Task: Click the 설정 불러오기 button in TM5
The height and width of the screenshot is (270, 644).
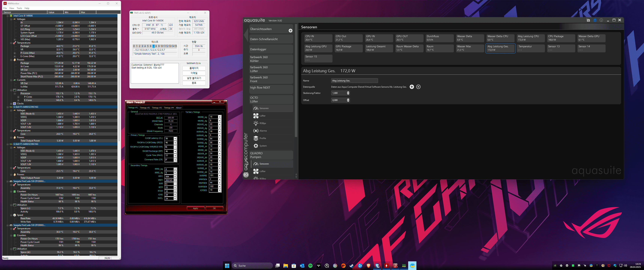Action: pyautogui.click(x=194, y=78)
